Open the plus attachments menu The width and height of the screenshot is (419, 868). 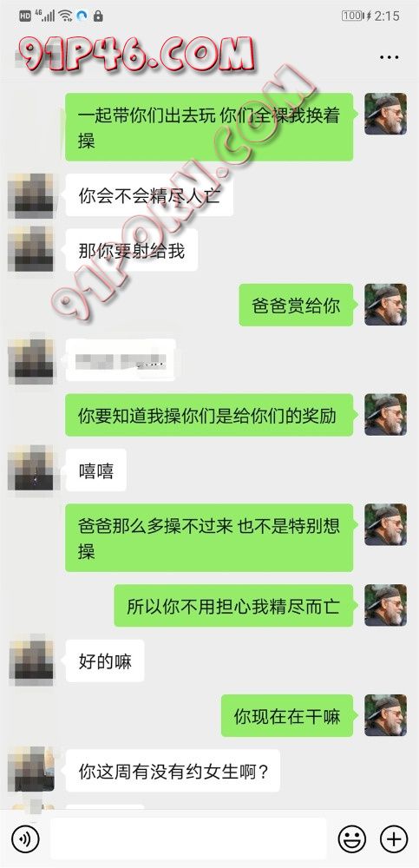(394, 838)
